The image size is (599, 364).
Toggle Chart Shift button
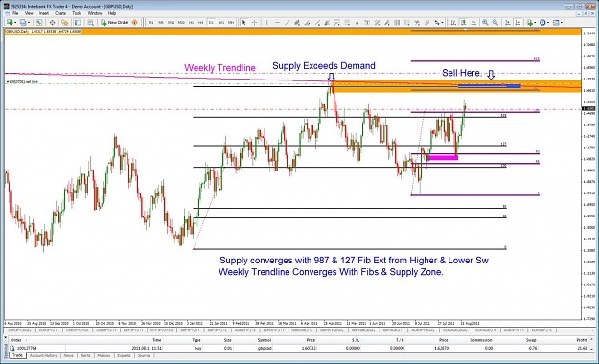click(518, 23)
